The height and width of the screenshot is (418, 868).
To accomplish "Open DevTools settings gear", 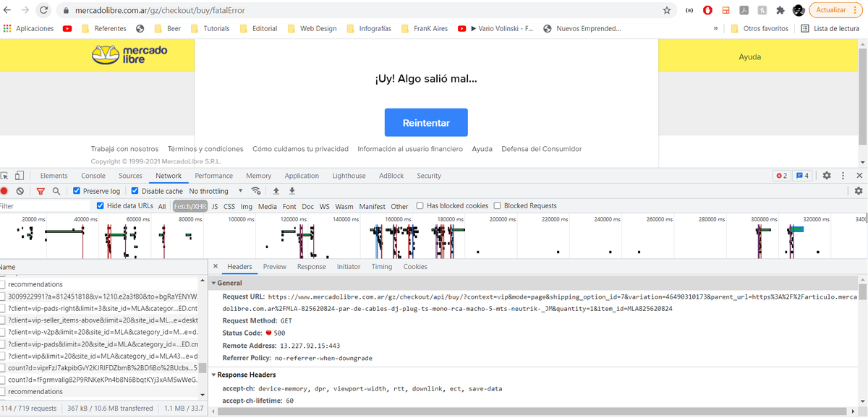I will 826,176.
